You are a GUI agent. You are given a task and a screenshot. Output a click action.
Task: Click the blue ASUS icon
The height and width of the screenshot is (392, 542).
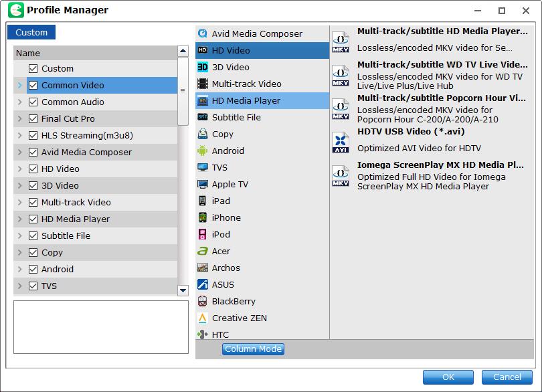click(203, 284)
